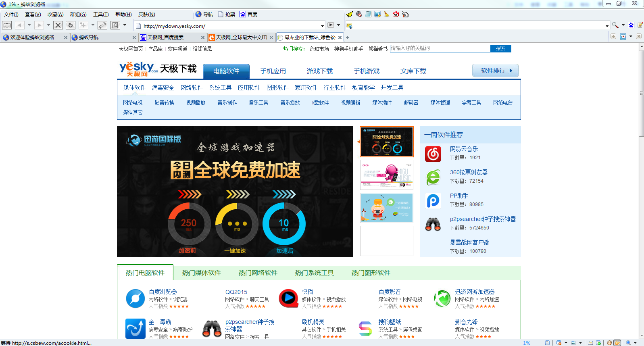Open the 网易云音乐 download link
This screenshot has width=644, height=346.
pyautogui.click(x=464, y=149)
